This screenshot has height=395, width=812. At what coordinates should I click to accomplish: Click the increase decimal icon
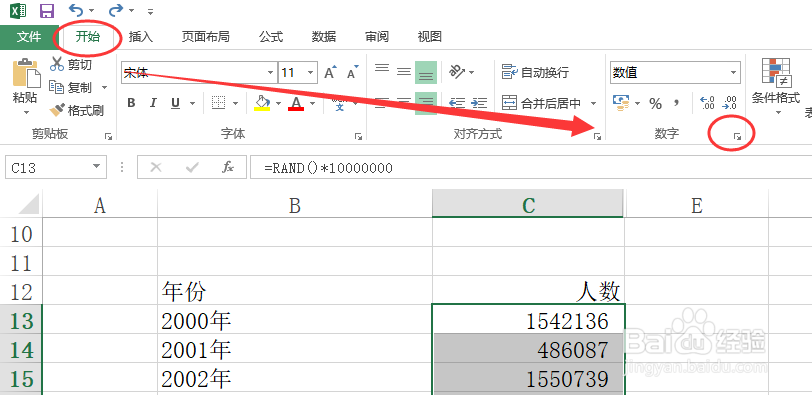[x=707, y=103]
